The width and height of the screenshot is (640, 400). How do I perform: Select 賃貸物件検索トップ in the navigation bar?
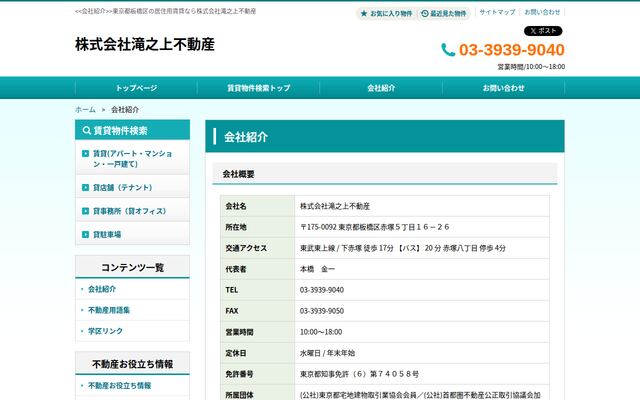pos(259,88)
